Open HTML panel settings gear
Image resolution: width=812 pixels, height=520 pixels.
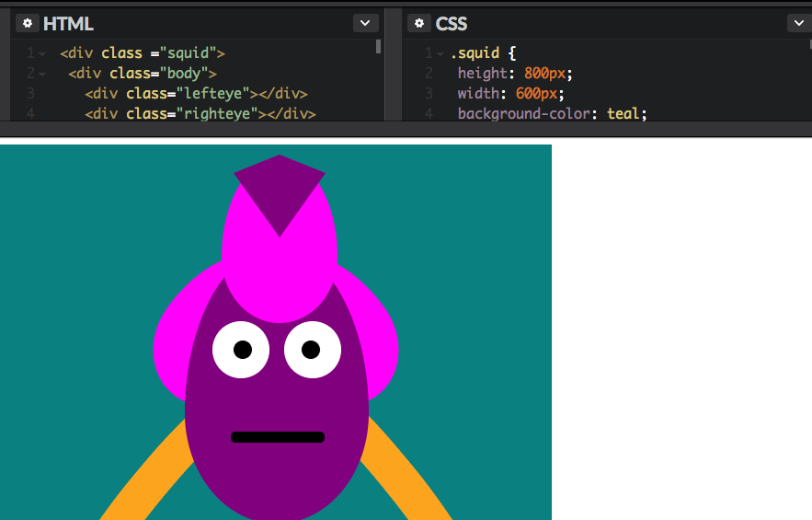26,24
